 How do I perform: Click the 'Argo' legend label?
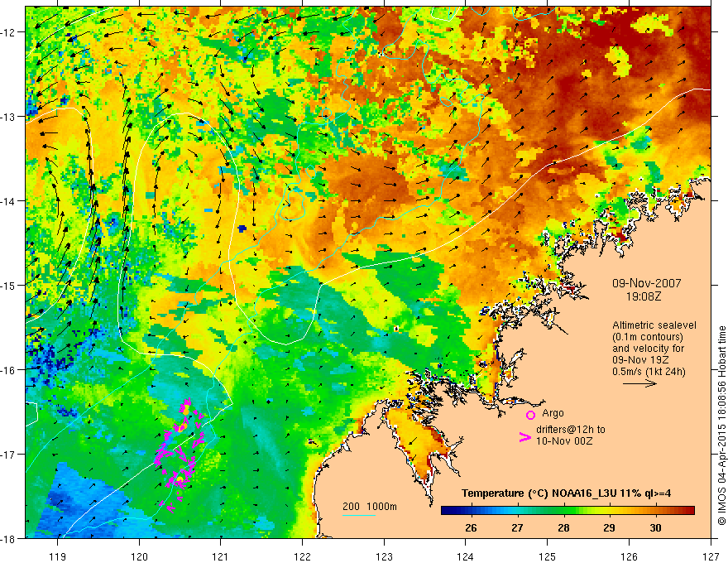coord(553,413)
